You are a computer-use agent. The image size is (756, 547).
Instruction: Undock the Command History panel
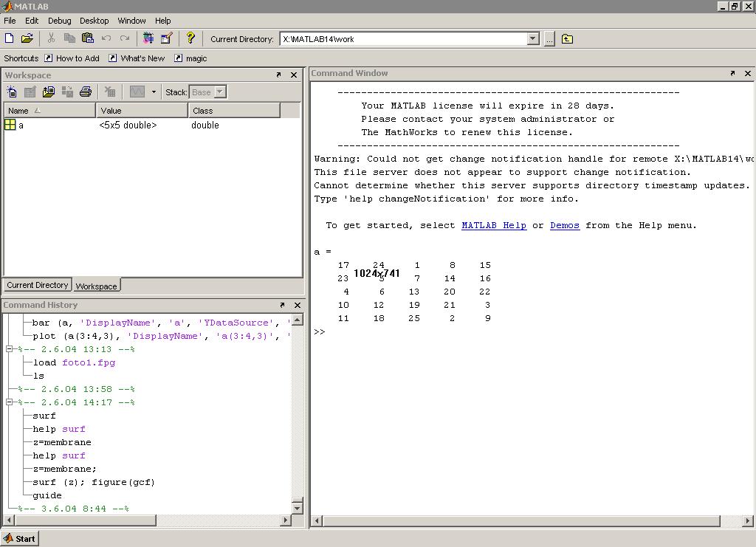pyautogui.click(x=282, y=305)
